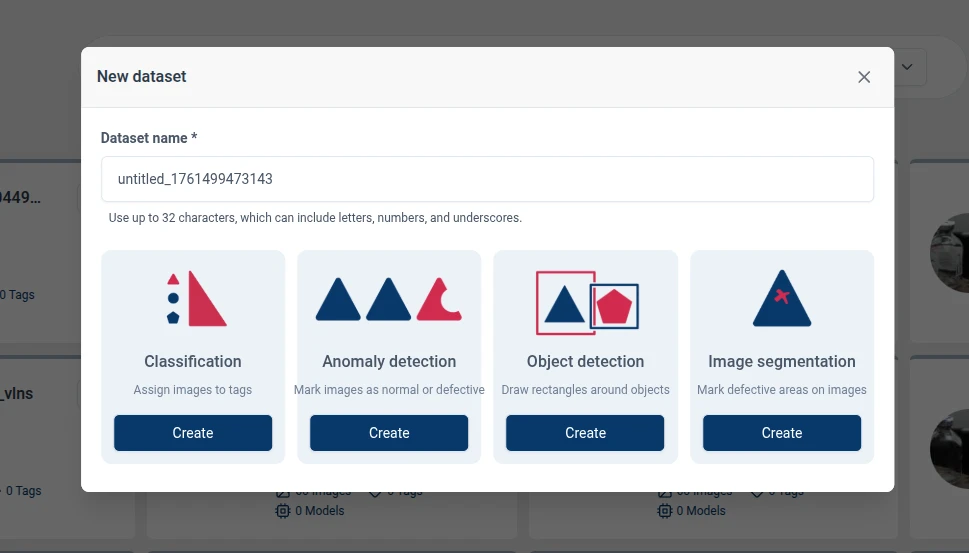969x553 pixels.
Task: Click the "Assign images to tags" description
Action: [x=193, y=390]
